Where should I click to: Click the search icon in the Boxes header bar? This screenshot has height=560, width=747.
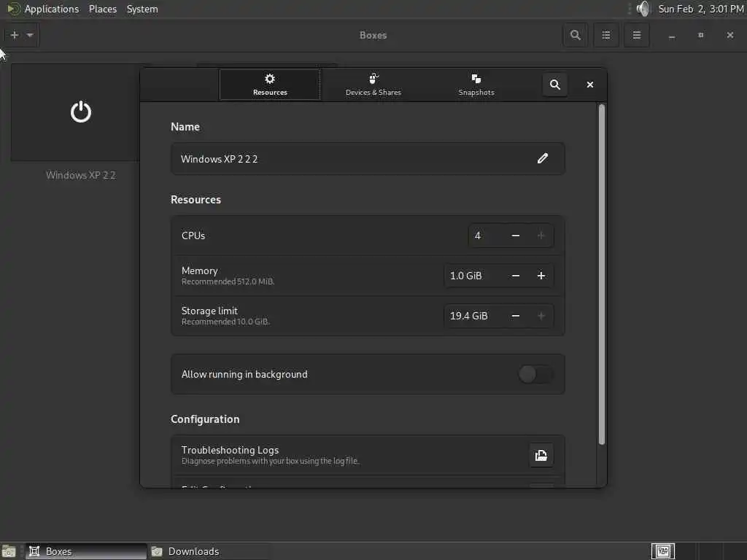[576, 35]
